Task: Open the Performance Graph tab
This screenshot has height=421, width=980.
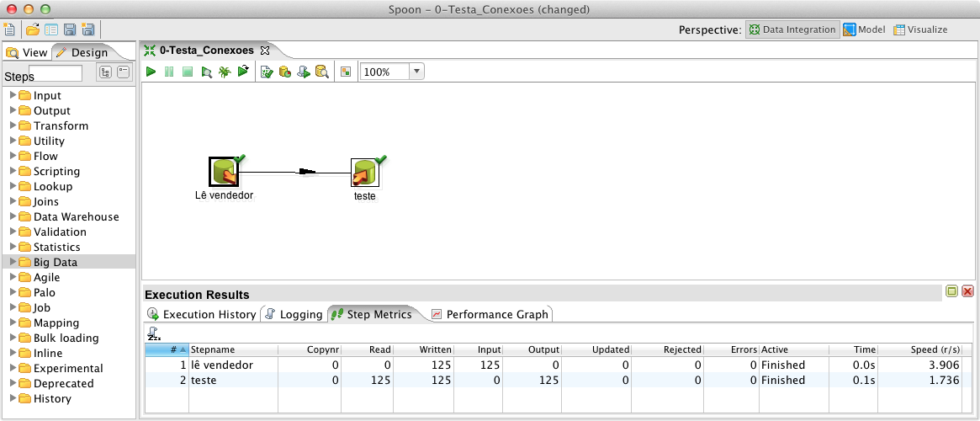Action: click(490, 314)
